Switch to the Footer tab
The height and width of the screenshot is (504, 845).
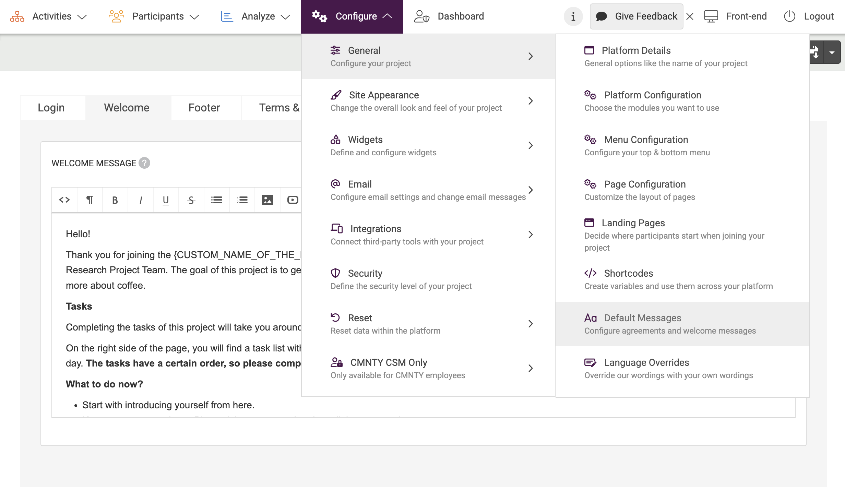tap(204, 108)
